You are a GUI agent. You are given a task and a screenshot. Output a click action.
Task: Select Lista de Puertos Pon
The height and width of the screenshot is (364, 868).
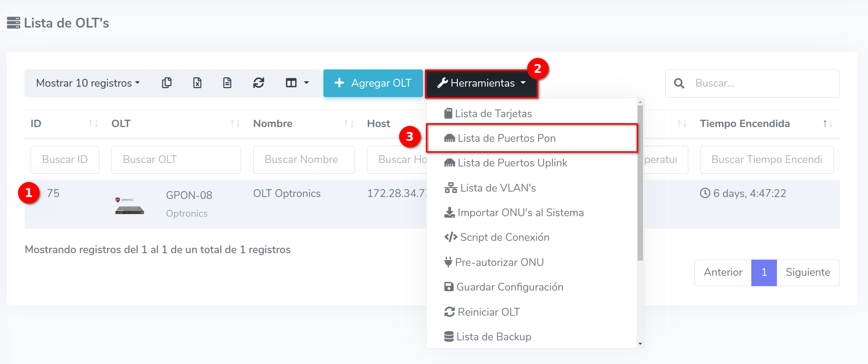click(506, 138)
